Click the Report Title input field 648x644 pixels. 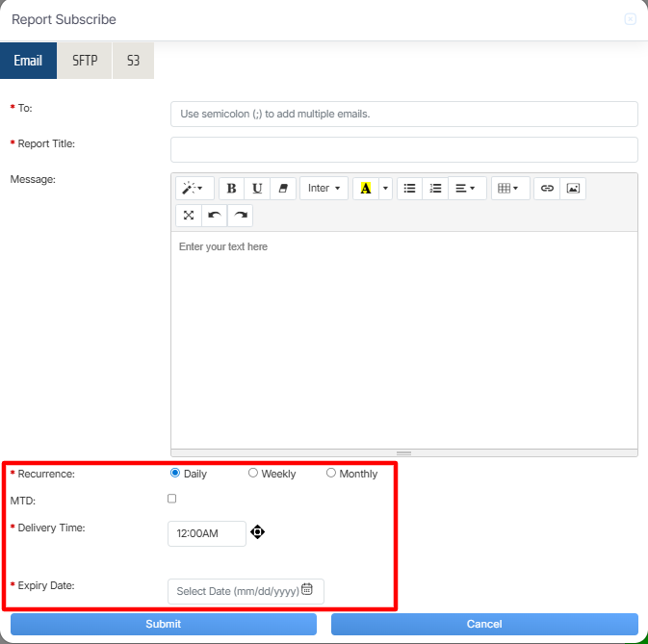(403, 149)
